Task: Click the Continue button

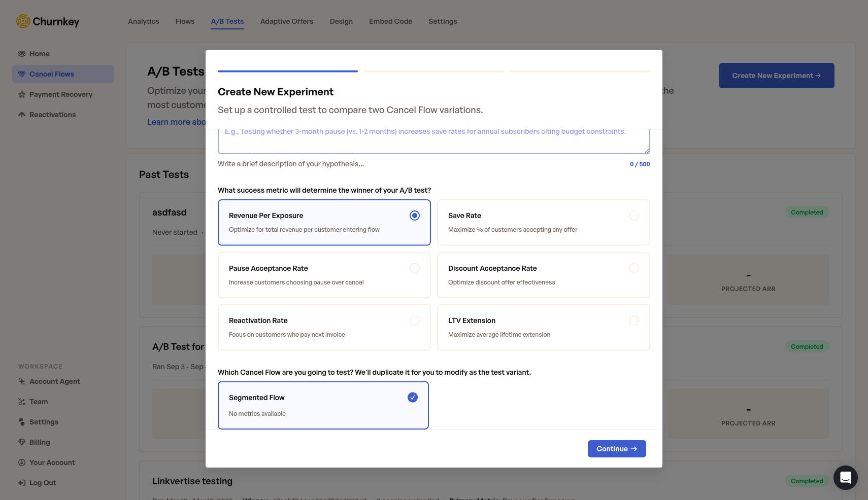Action: point(616,449)
